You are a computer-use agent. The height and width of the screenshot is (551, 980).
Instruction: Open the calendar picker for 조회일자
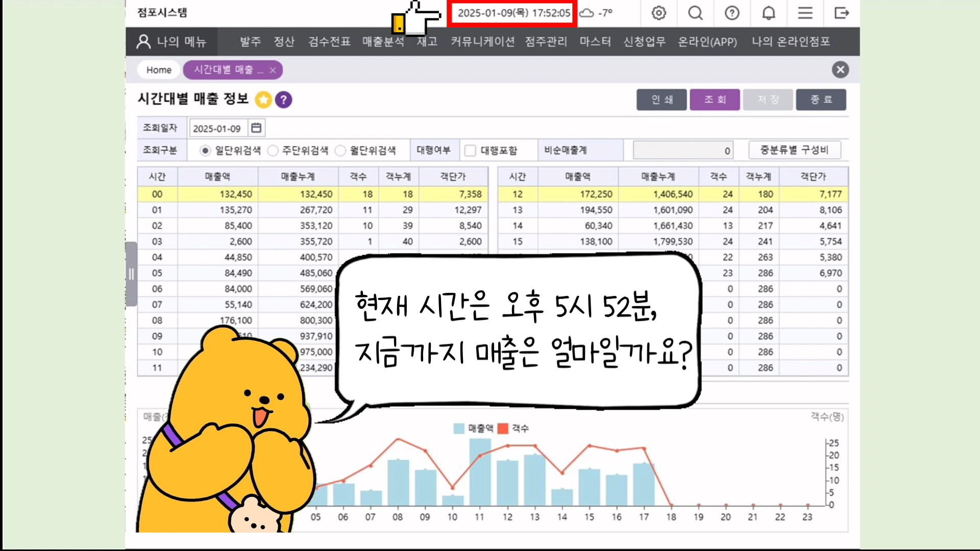(256, 128)
